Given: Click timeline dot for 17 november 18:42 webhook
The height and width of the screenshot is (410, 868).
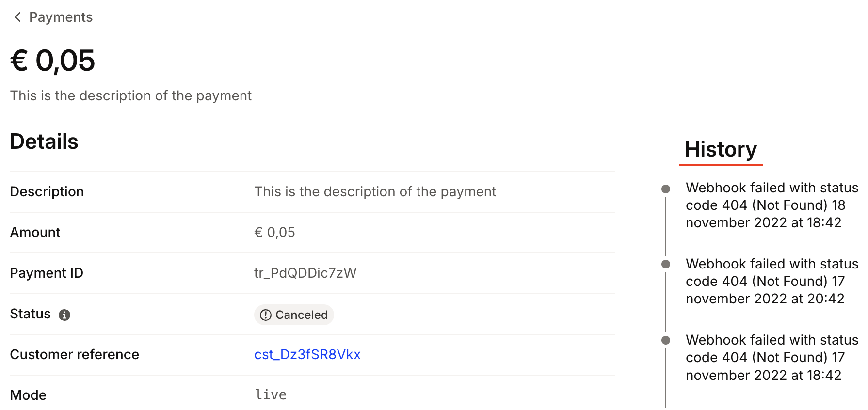Looking at the screenshot, I should (x=666, y=340).
